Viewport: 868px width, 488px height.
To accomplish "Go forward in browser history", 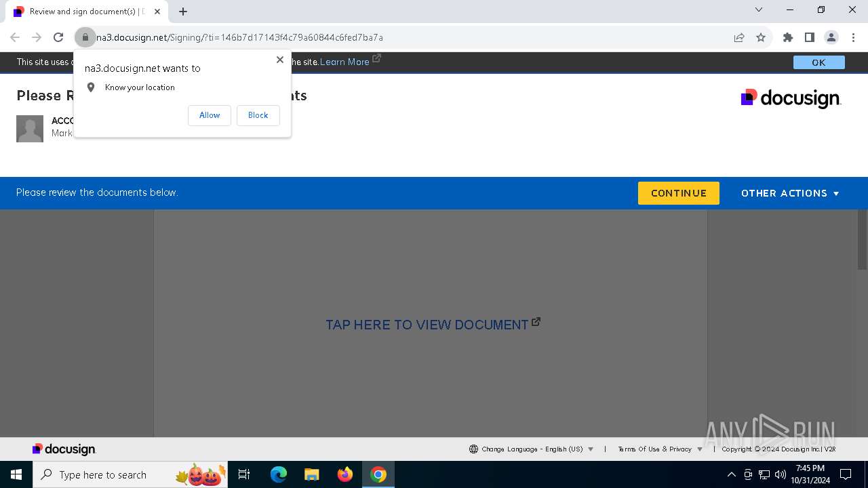I will 37,37.
